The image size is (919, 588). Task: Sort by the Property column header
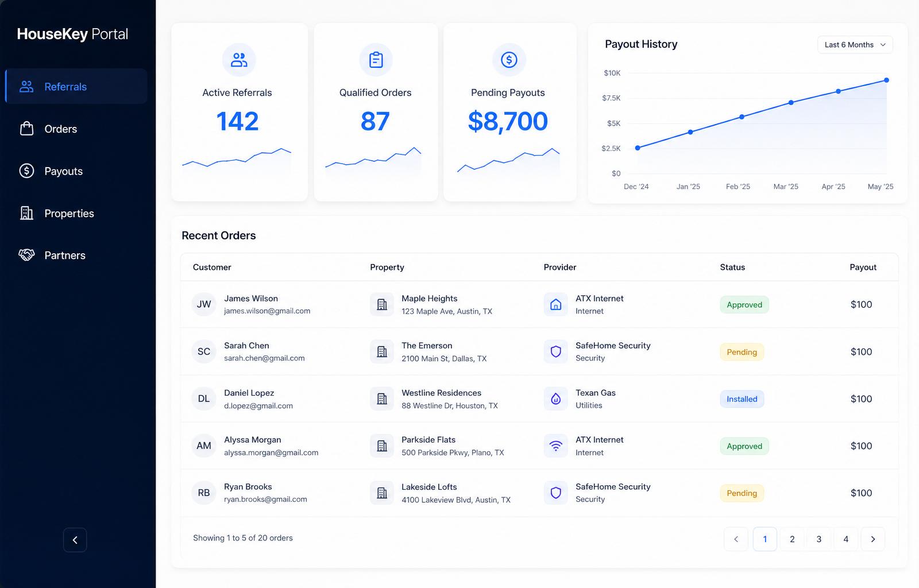(x=387, y=267)
